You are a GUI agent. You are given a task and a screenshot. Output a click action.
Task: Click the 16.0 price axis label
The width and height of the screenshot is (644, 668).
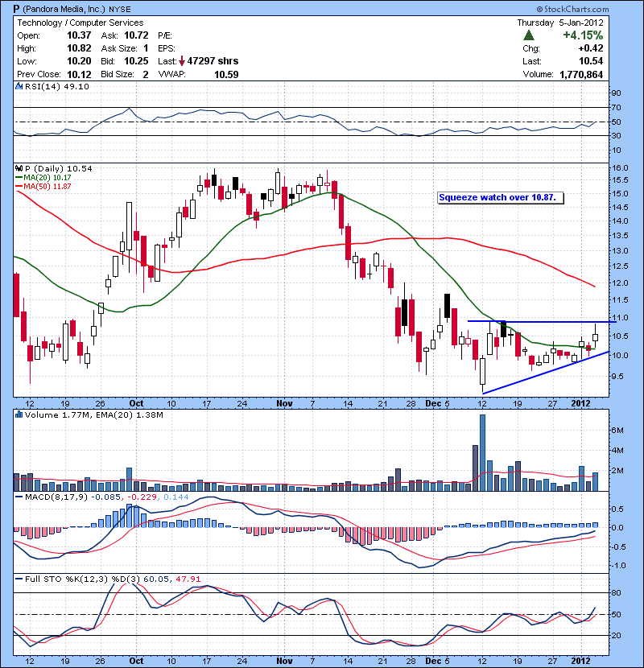[620, 168]
